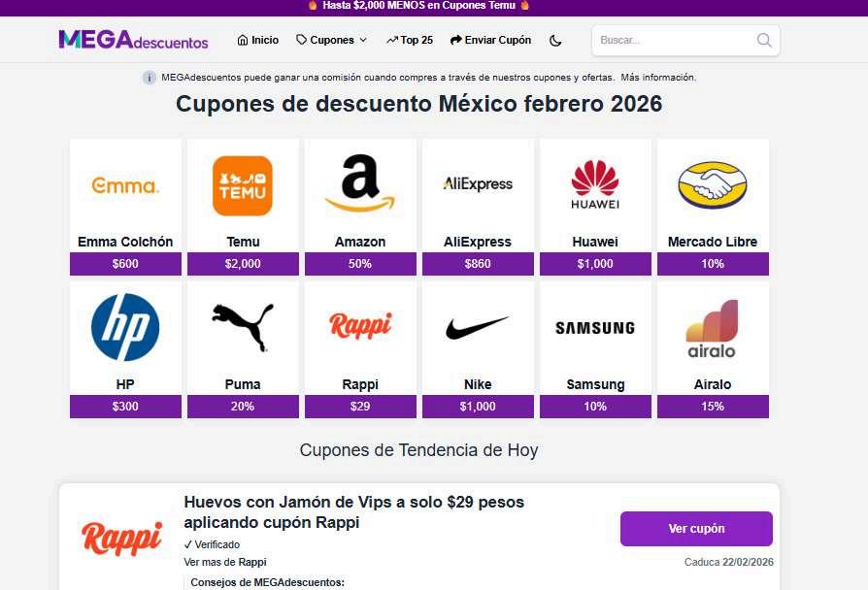The image size is (868, 590).
Task: Open the Samsung logo
Action: (595, 328)
